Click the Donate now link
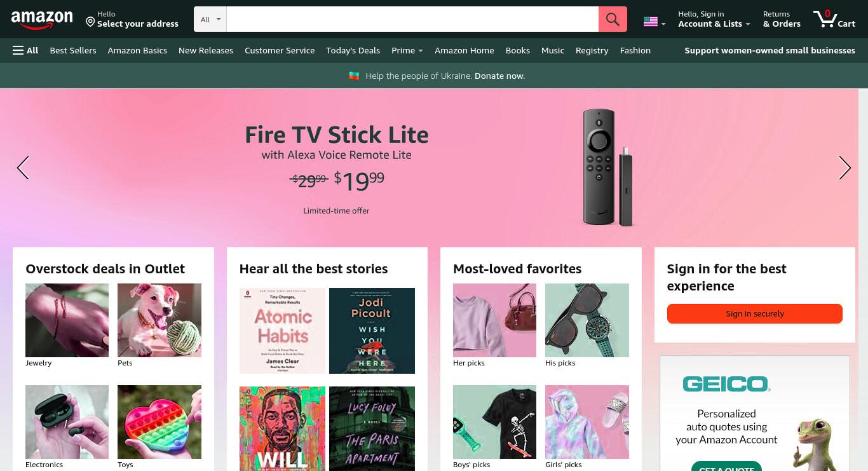Image resolution: width=868 pixels, height=471 pixels. [x=499, y=76]
